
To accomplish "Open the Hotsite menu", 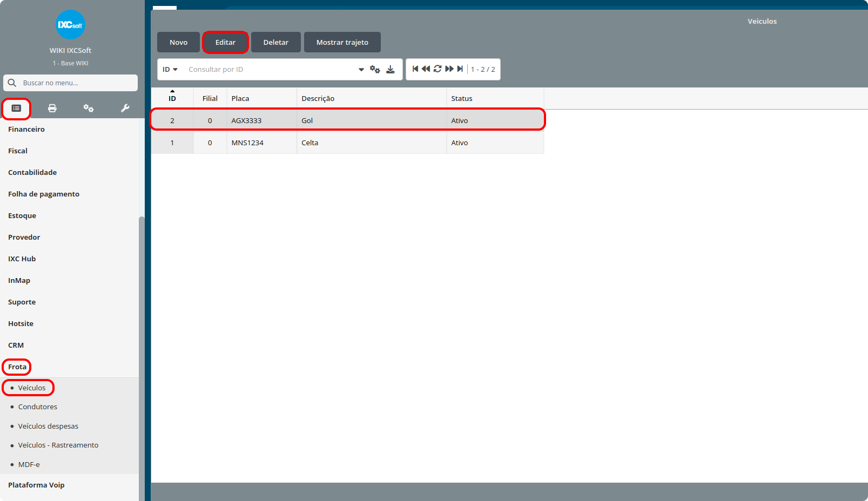I will [x=21, y=323].
